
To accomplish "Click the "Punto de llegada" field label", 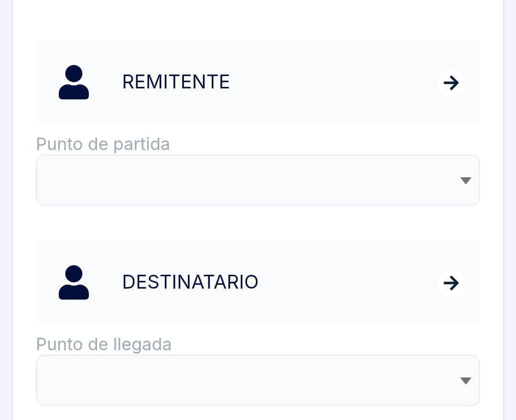I will pos(104,344).
